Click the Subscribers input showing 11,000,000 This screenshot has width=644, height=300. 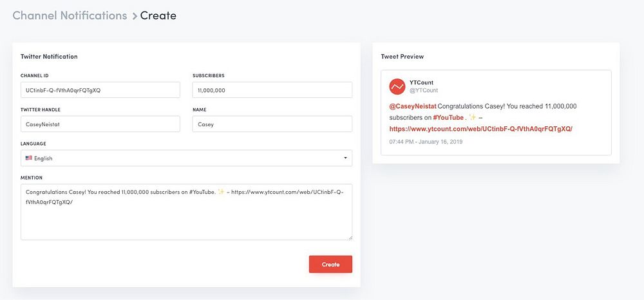(272, 90)
